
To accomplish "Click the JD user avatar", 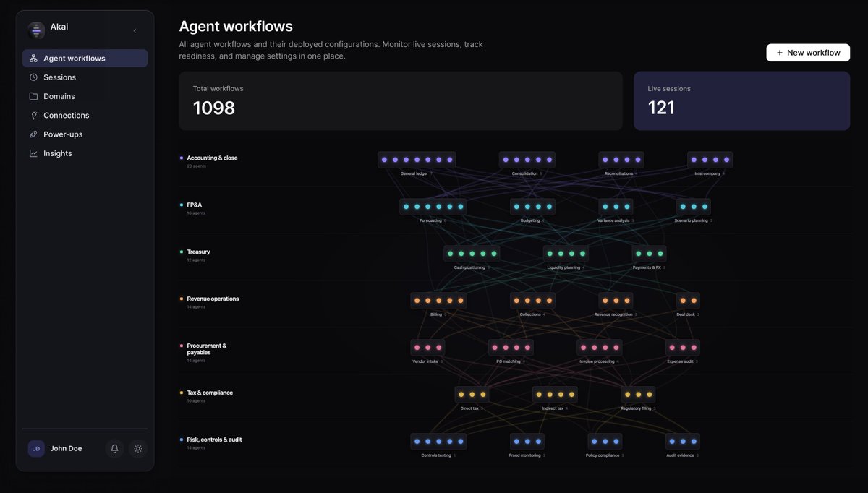I will pos(36,449).
